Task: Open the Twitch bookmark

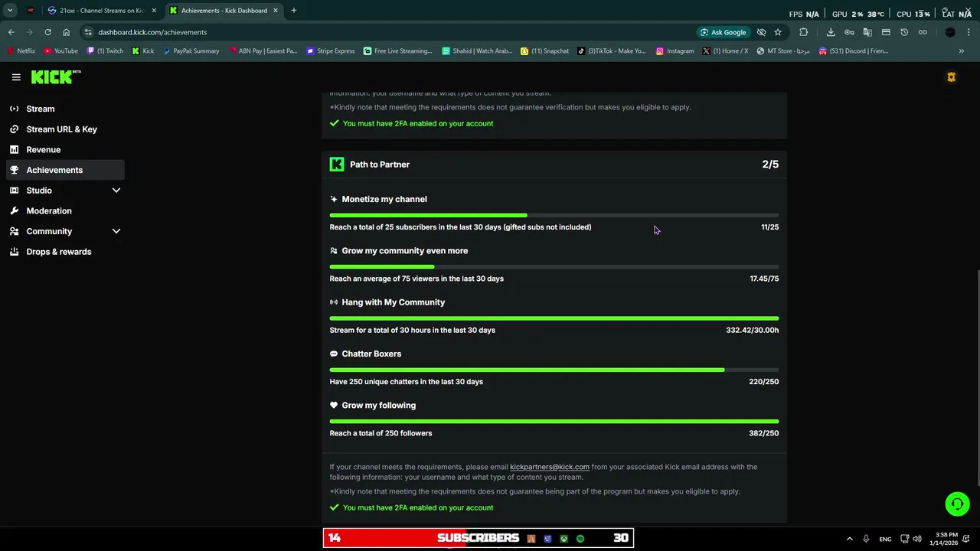Action: click(106, 51)
